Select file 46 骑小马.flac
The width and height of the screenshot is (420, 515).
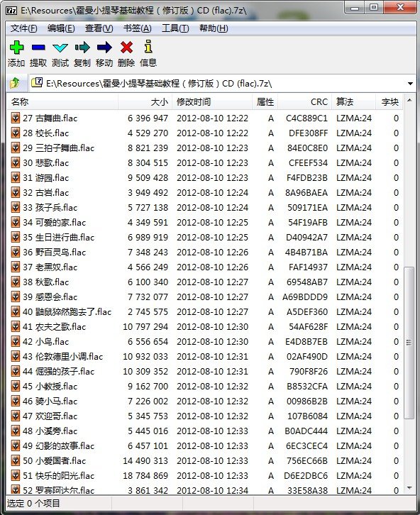[x=50, y=401]
